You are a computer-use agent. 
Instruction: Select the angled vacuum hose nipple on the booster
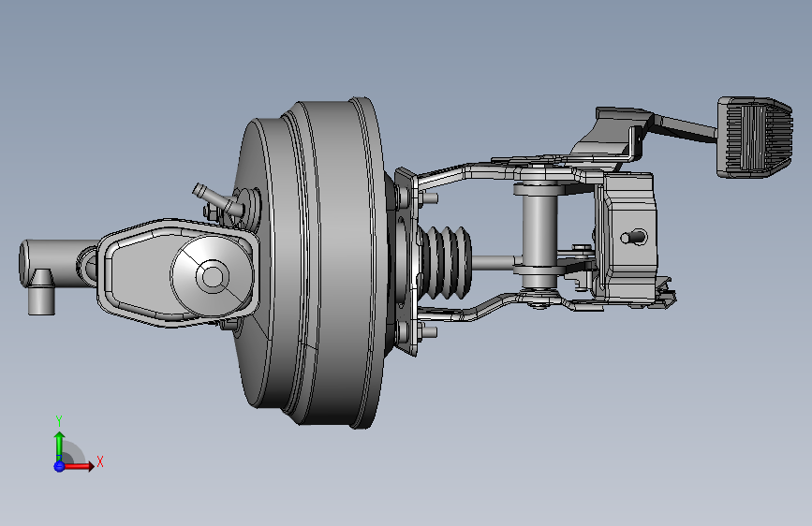(x=217, y=200)
